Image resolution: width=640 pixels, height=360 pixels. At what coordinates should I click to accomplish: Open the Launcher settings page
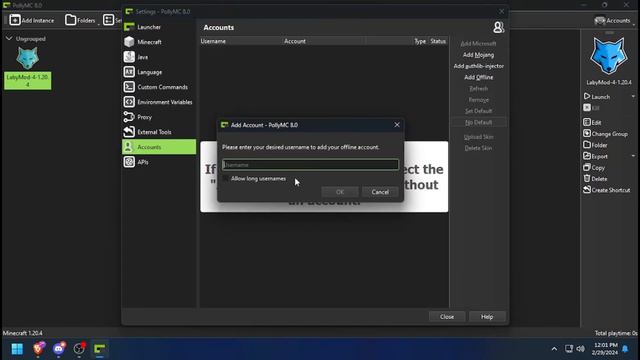pos(159,27)
